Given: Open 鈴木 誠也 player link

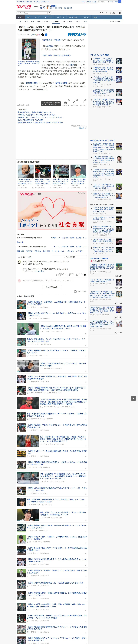Looking at the screenshot, I should [x=71, y=251].
